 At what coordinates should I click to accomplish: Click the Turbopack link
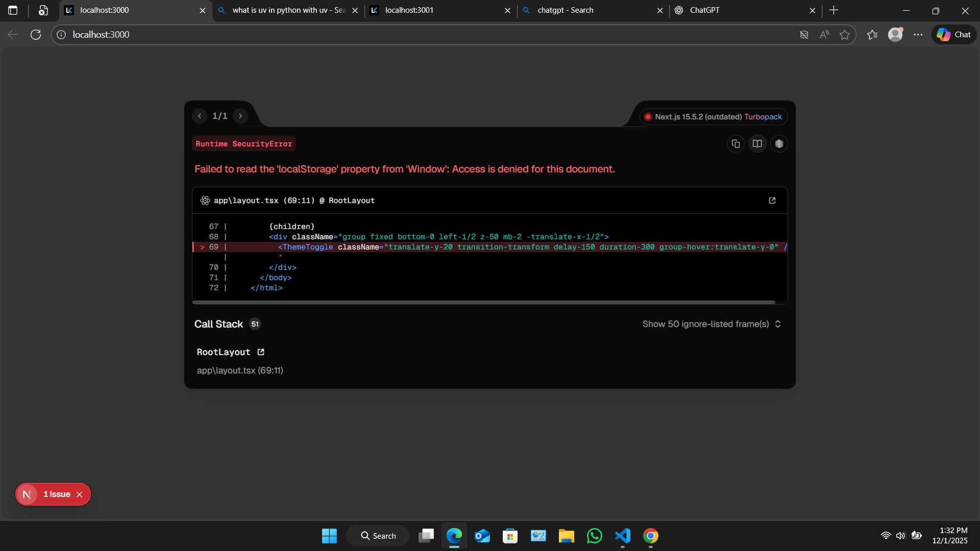(x=763, y=117)
